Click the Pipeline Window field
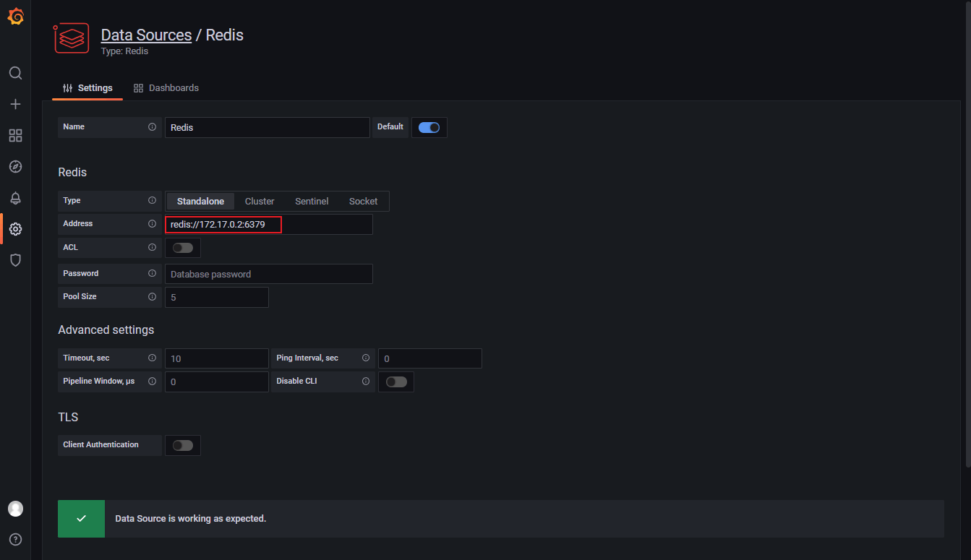The width and height of the screenshot is (971, 560). (217, 382)
